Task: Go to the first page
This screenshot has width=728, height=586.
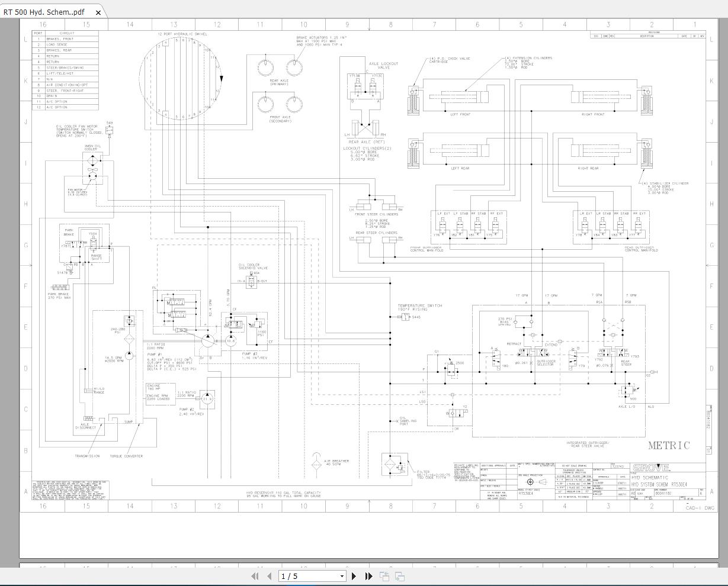Action: coord(255,576)
